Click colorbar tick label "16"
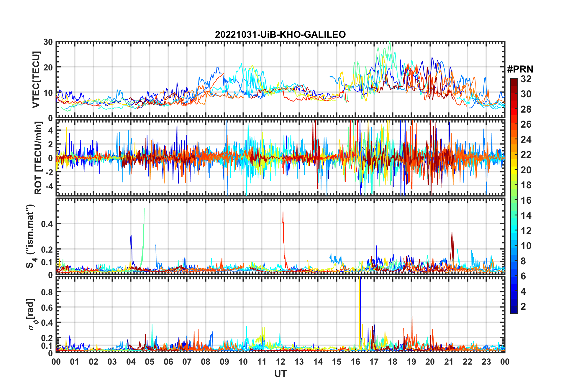The width and height of the screenshot is (561, 392). pyautogui.click(x=526, y=200)
